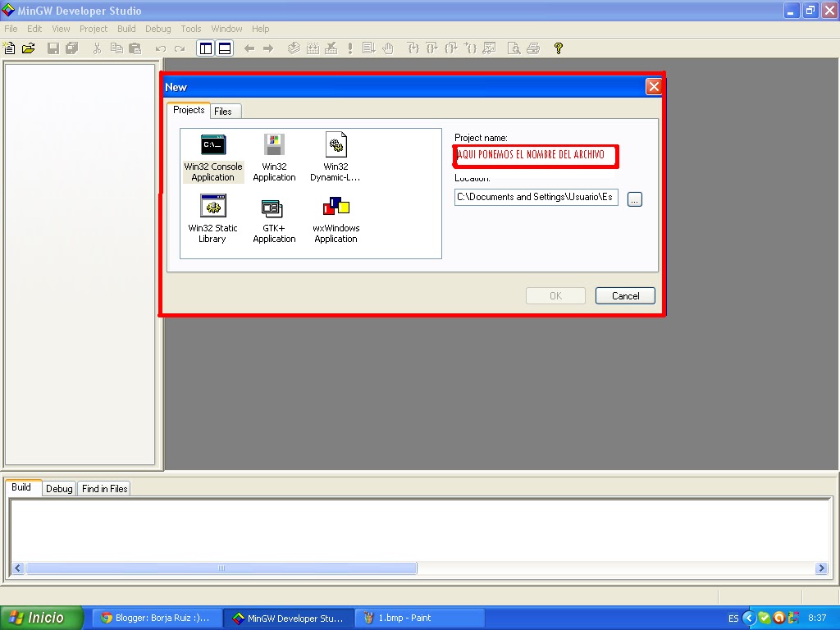Image resolution: width=840 pixels, height=630 pixels.
Task: Click the New file toolbar icon
Action: click(10, 48)
